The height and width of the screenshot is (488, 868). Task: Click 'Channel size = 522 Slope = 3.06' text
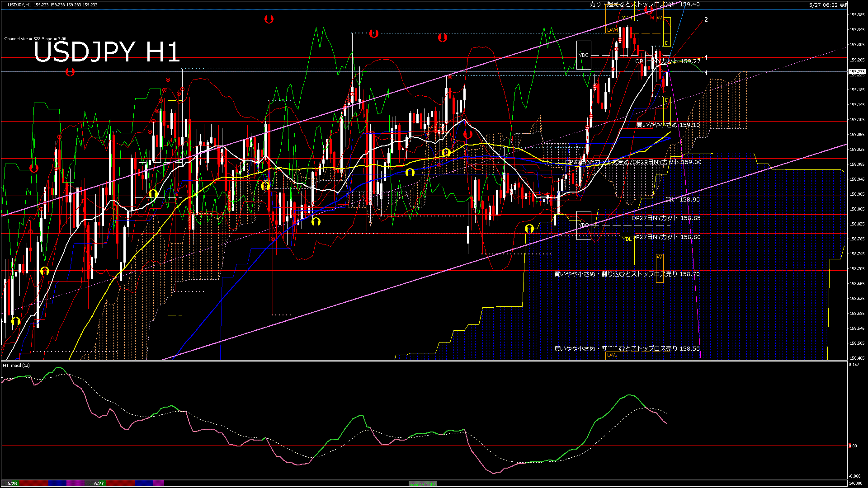tap(35, 39)
